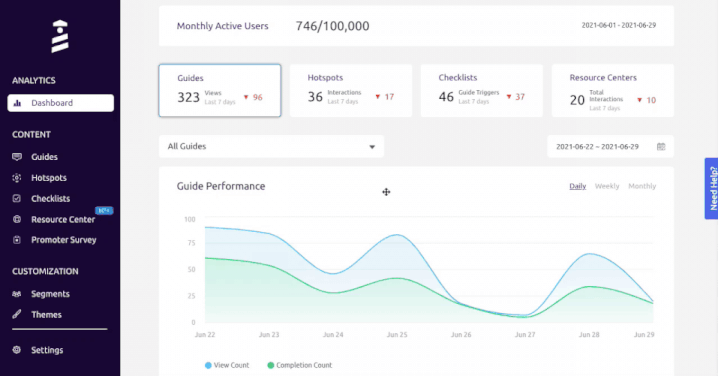Open Dashboard in the sidebar

(60, 103)
